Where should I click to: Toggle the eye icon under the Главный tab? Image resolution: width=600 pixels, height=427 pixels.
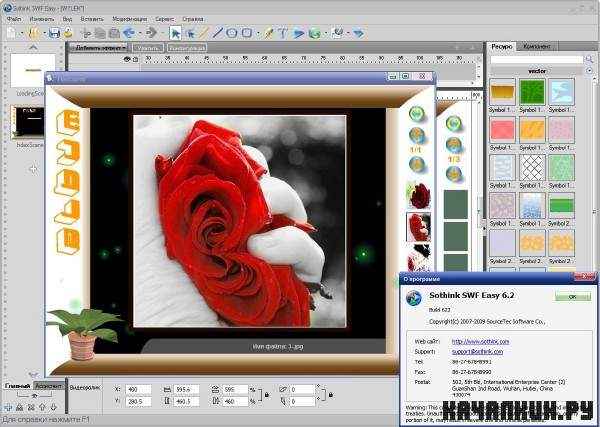coord(34,396)
